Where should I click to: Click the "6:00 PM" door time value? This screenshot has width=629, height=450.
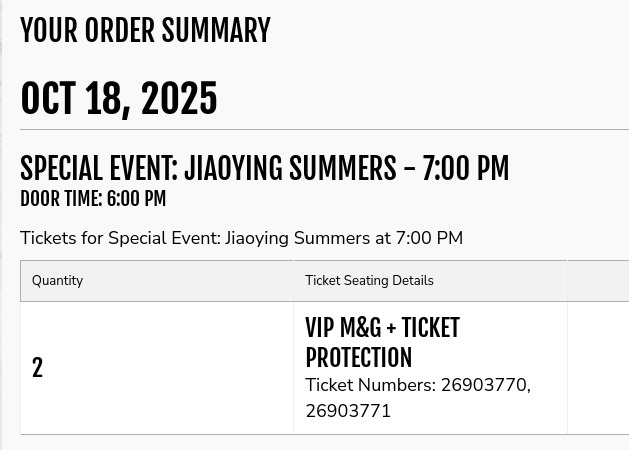point(136,199)
